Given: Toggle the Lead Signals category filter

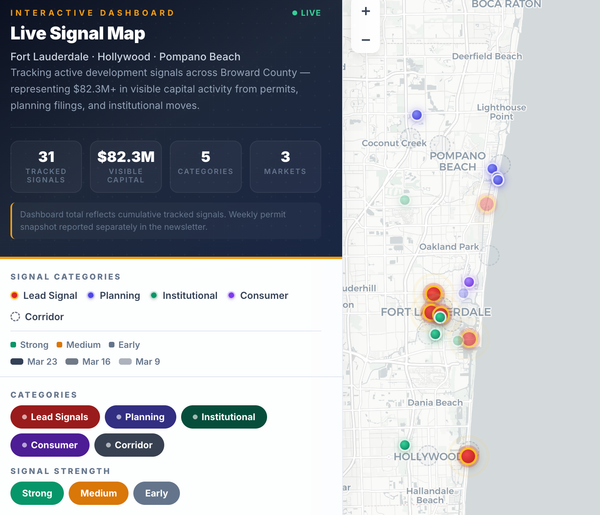Looking at the screenshot, I should (54, 417).
